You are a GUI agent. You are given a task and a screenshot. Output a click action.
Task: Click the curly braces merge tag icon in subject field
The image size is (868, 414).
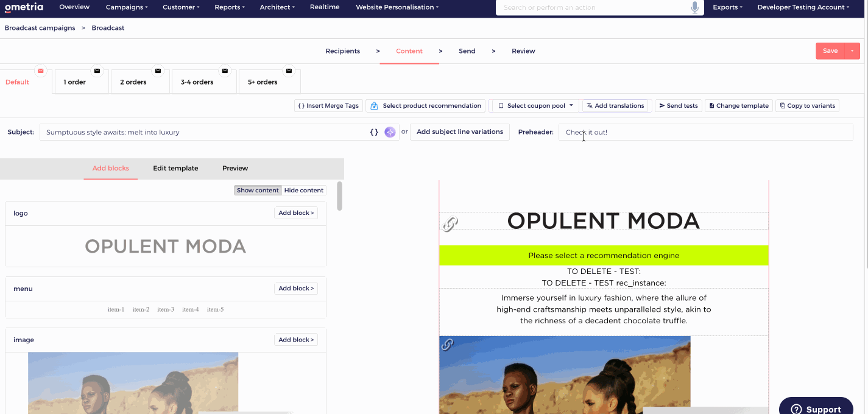coord(374,132)
